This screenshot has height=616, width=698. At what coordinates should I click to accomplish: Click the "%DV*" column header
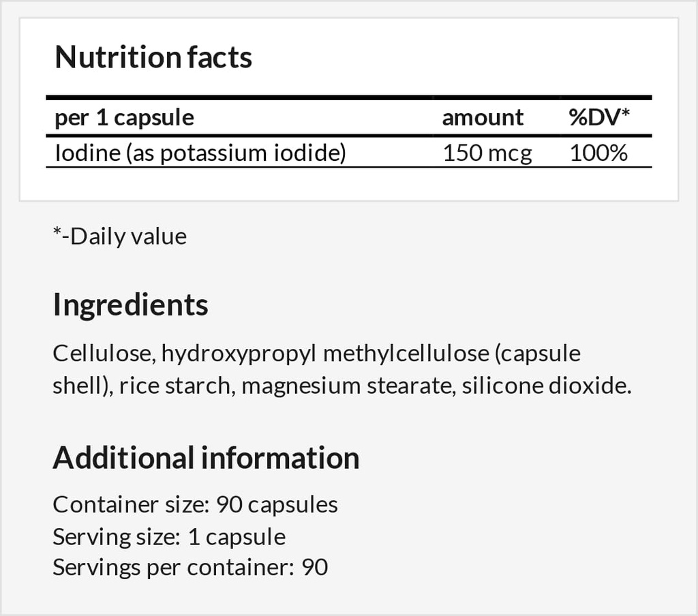click(x=599, y=118)
